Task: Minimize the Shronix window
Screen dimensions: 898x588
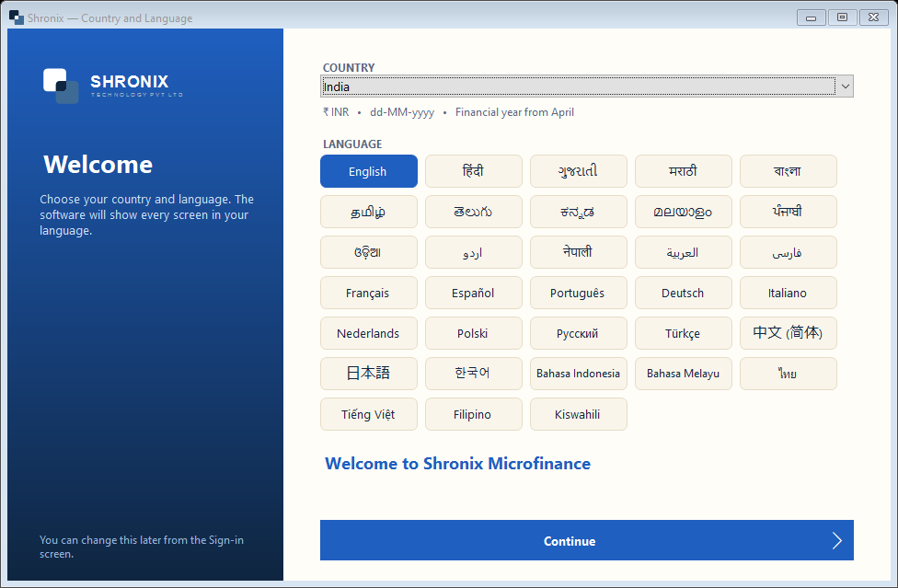Action: pos(811,17)
